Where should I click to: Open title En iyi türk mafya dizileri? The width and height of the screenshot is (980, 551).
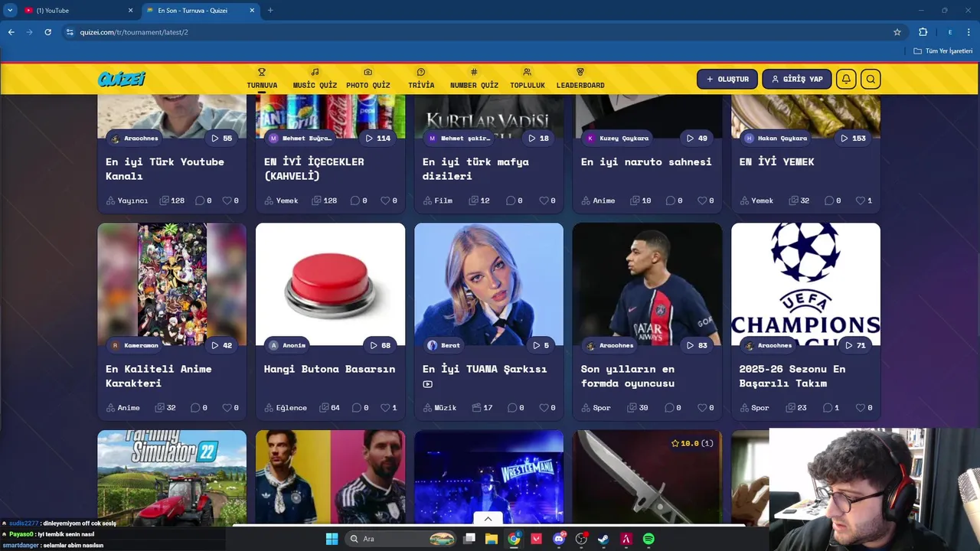(475, 168)
